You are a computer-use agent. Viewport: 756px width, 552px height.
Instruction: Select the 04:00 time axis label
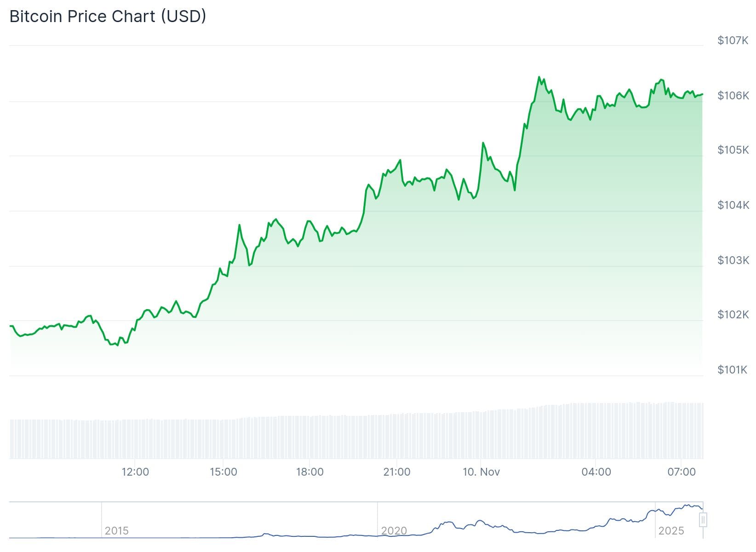pos(596,471)
